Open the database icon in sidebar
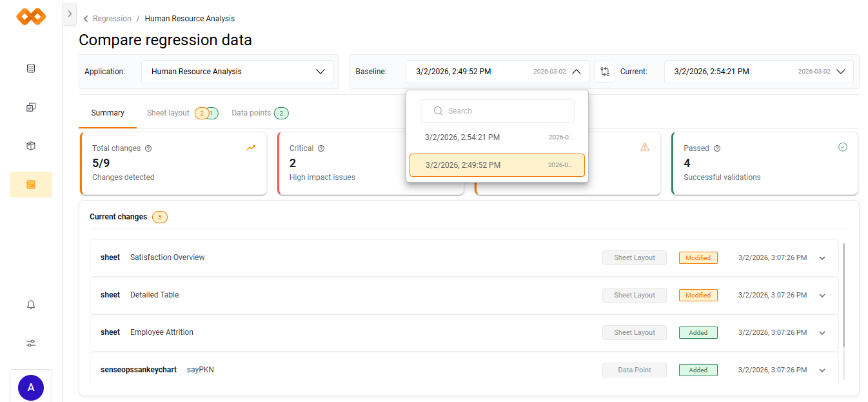The height and width of the screenshot is (402, 868). (31, 68)
